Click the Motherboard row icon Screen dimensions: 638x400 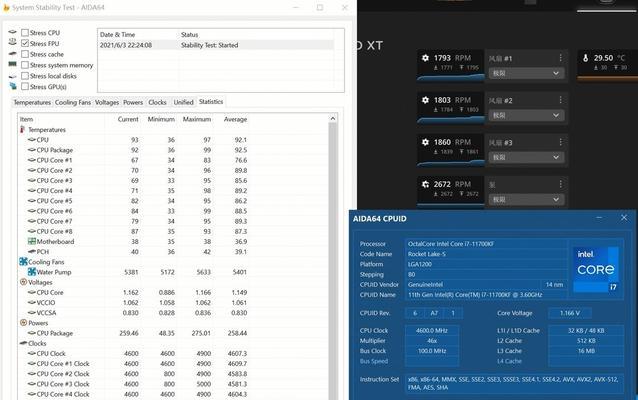coord(32,241)
